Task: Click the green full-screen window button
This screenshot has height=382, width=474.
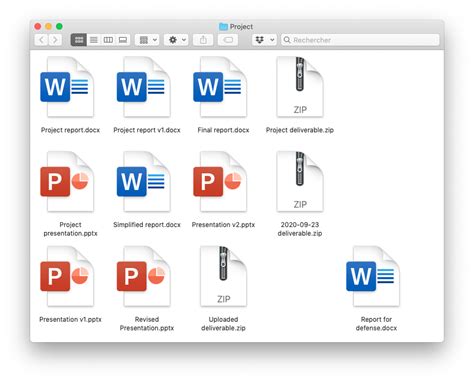Action: tap(59, 26)
